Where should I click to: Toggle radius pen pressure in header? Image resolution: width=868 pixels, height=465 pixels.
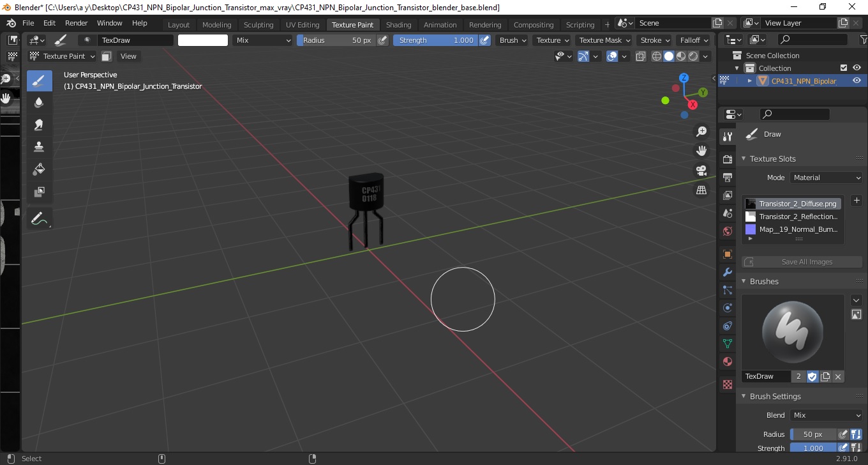click(x=382, y=40)
